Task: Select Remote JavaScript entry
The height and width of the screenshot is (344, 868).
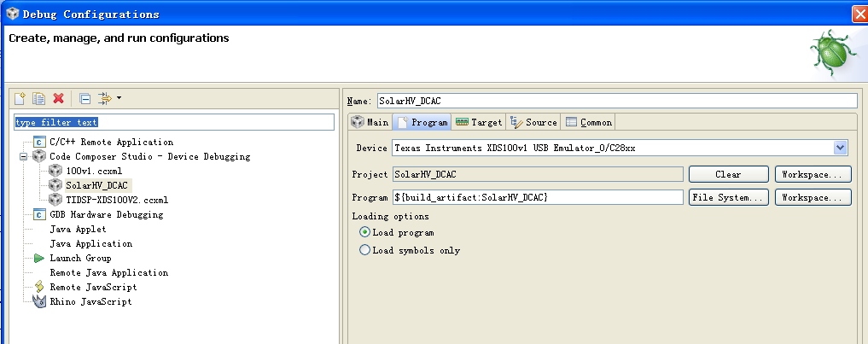Action: click(93, 287)
